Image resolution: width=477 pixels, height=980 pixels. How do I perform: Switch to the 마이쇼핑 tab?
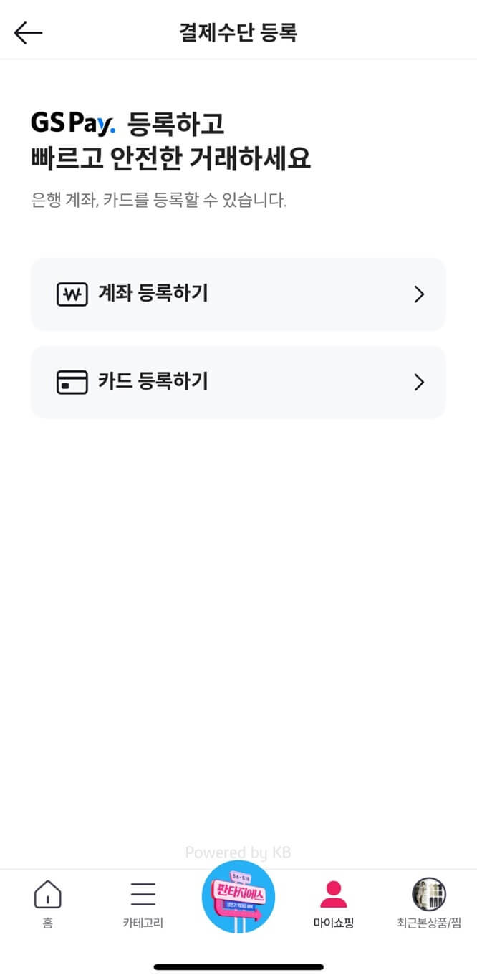333,923
